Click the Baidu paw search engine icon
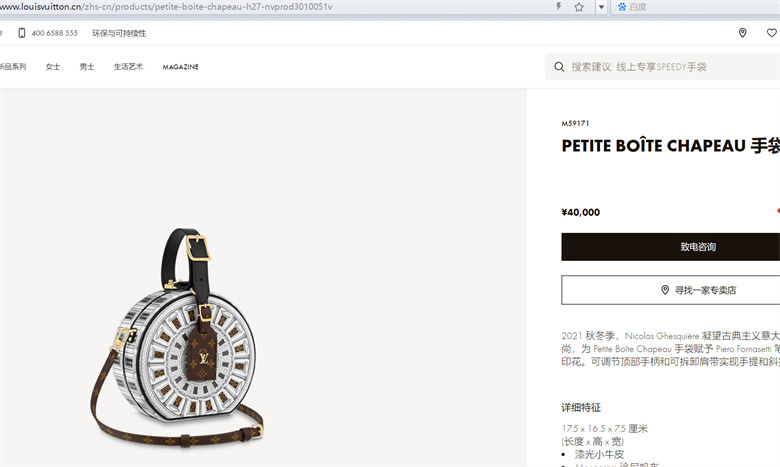Image resolution: width=780 pixels, height=467 pixels. point(622,7)
